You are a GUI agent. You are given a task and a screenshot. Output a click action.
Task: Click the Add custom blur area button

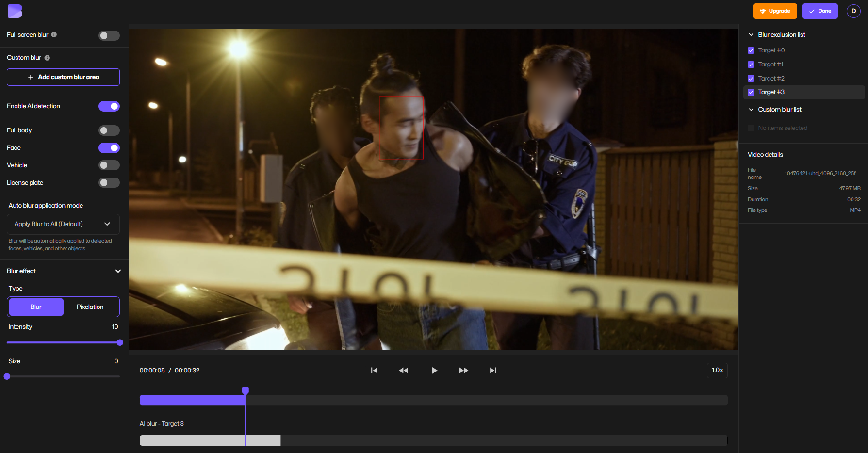(63, 77)
